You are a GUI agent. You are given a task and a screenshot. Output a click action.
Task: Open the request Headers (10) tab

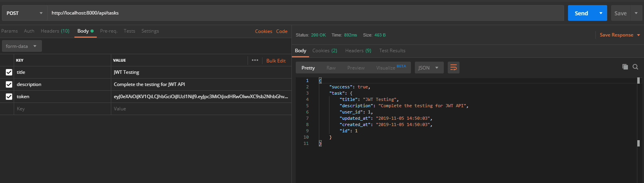[x=55, y=31]
